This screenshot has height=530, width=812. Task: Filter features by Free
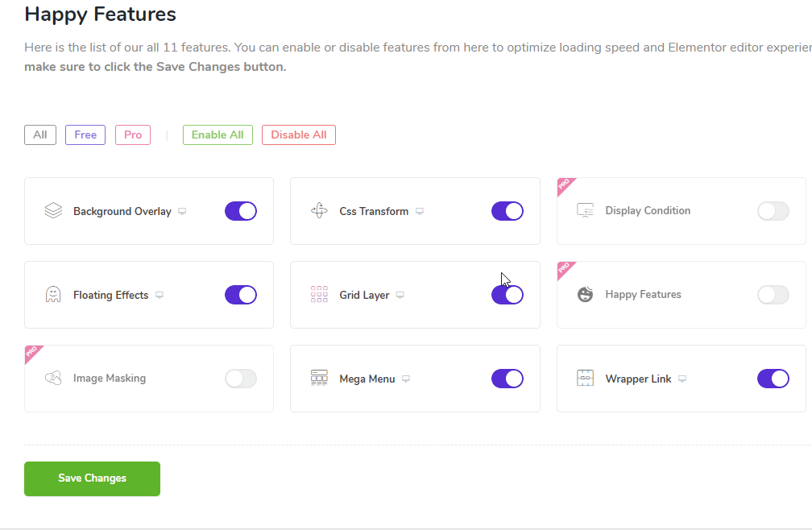[x=85, y=135]
